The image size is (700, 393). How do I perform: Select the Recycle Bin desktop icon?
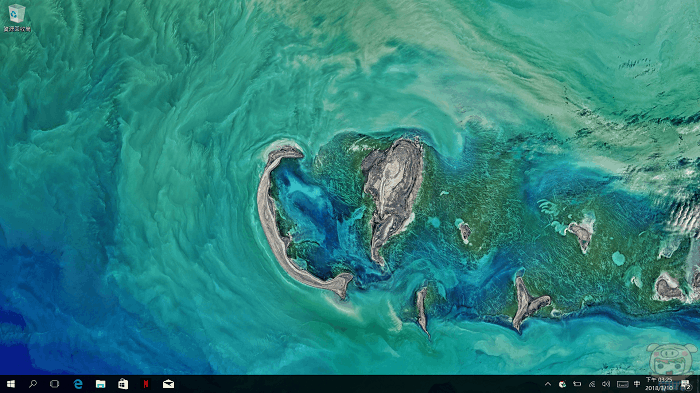(x=17, y=18)
